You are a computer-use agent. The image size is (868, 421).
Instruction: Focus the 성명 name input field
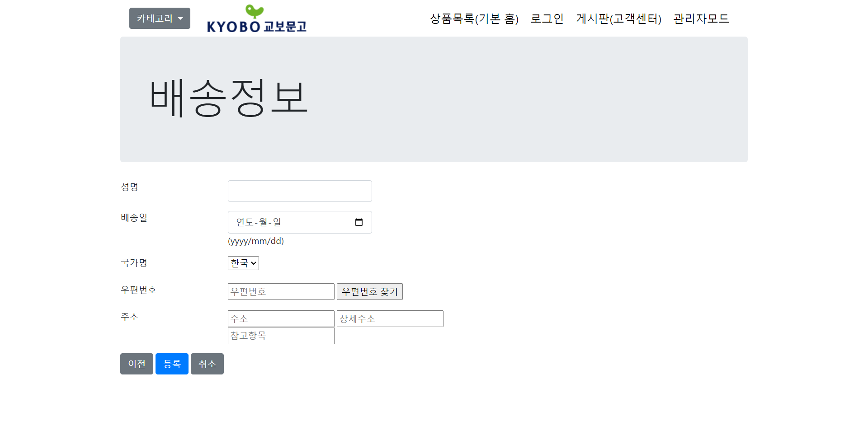(x=299, y=191)
